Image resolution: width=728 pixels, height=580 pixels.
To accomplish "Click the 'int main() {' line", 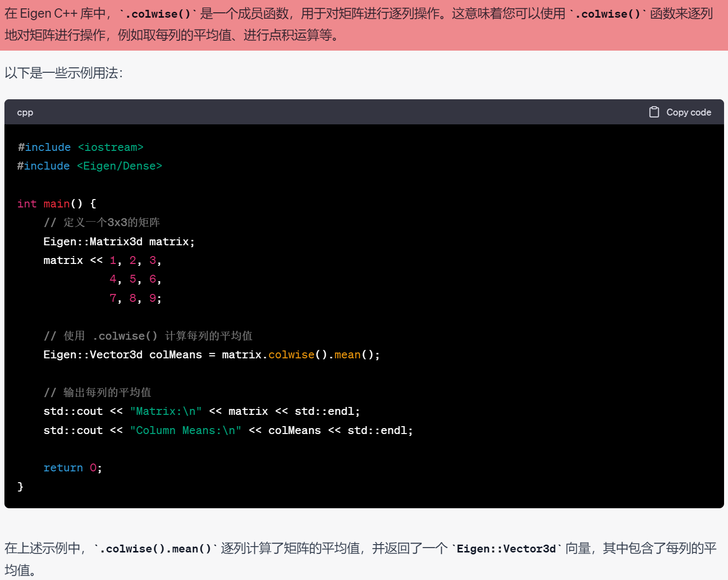I will (57, 204).
